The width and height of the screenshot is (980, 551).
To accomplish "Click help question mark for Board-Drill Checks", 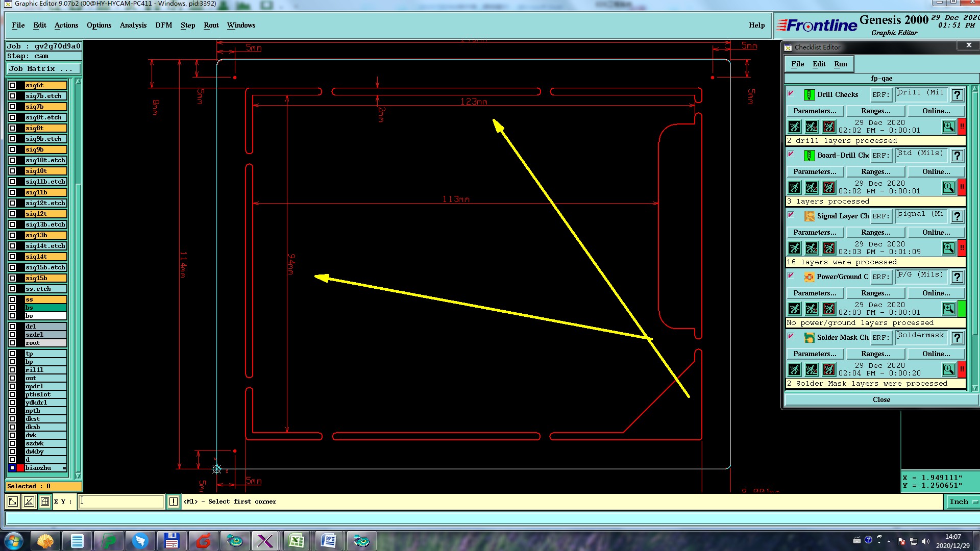I will 958,156.
